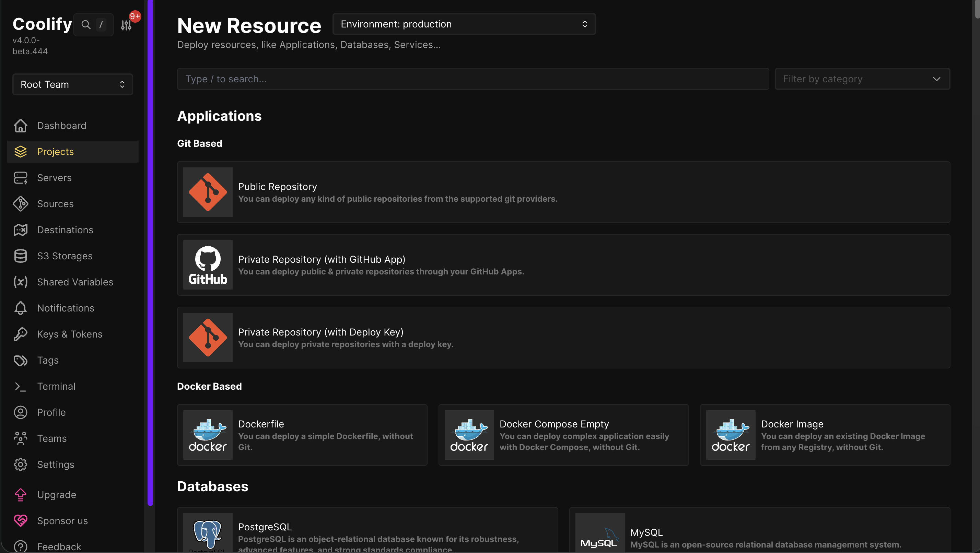Viewport: 980px width, 553px height.
Task: Open the Terminal from the sidebar
Action: pos(56,386)
